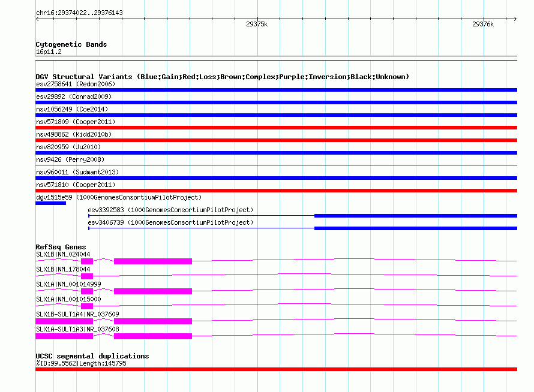The image size is (534, 392).
Task: Select the nsv498862 (Kidd2010b) label
Action: coord(74,134)
